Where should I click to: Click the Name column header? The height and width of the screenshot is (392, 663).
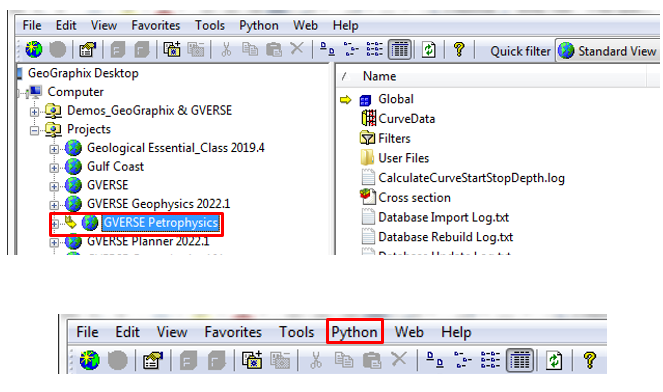(379, 76)
